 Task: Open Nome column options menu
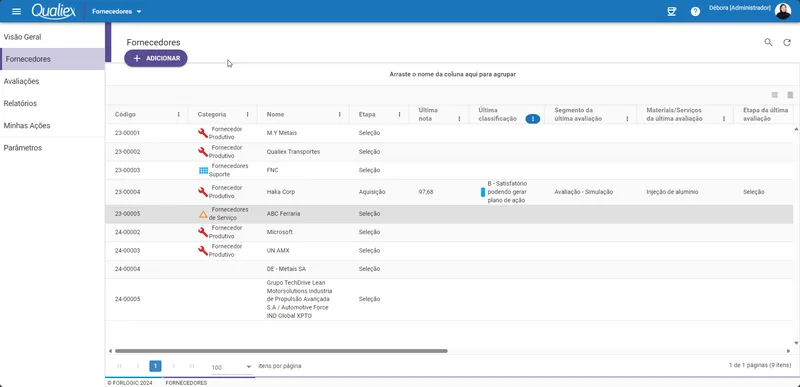(339, 114)
